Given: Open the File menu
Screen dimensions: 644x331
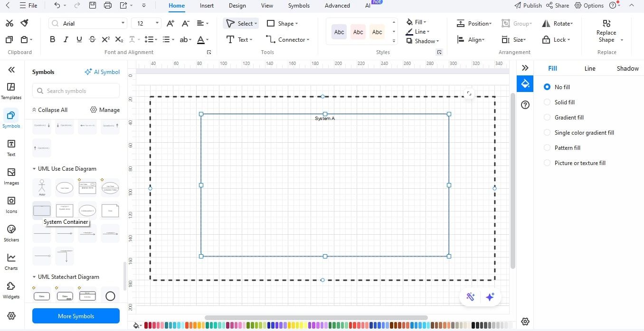Looking at the screenshot, I should click(x=28, y=6).
